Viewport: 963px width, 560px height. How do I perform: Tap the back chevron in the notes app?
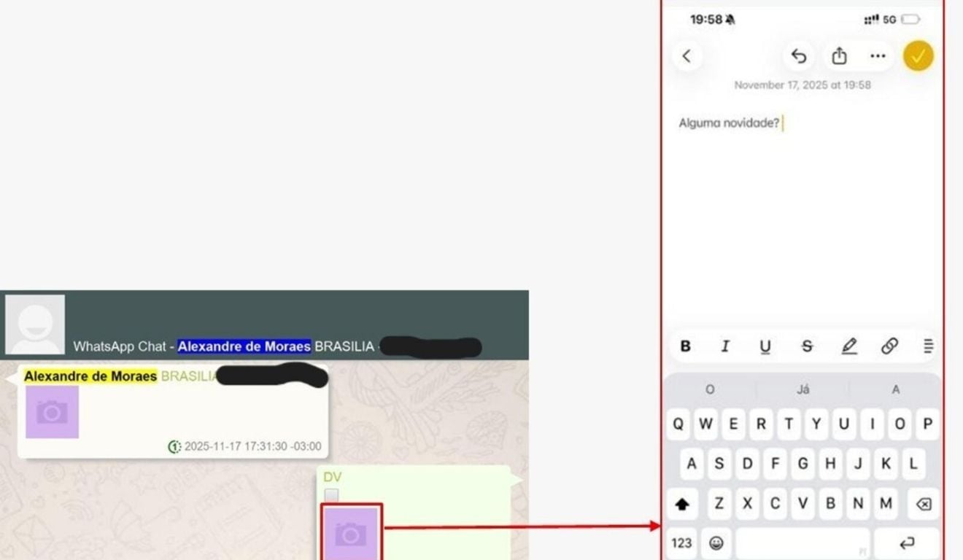tap(687, 56)
